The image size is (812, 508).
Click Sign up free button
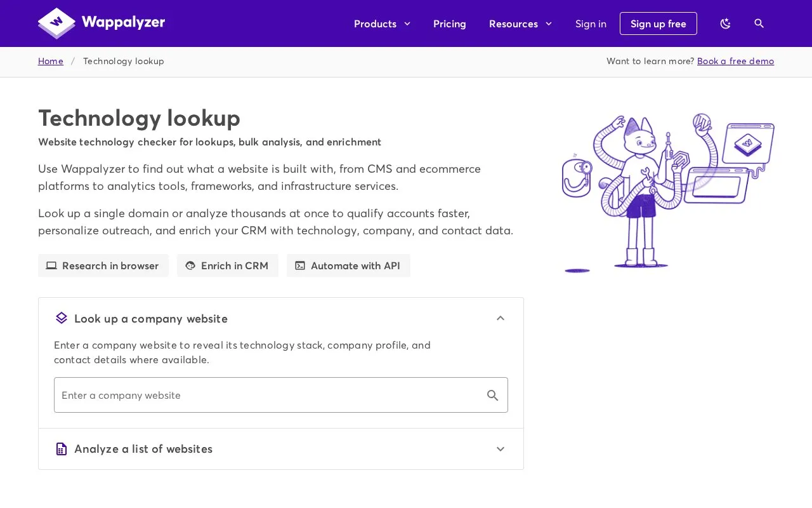(x=658, y=23)
